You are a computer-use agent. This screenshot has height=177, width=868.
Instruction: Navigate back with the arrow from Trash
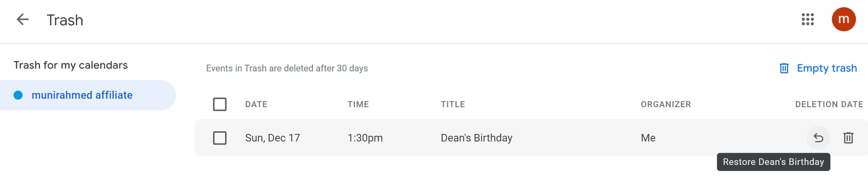(x=22, y=20)
